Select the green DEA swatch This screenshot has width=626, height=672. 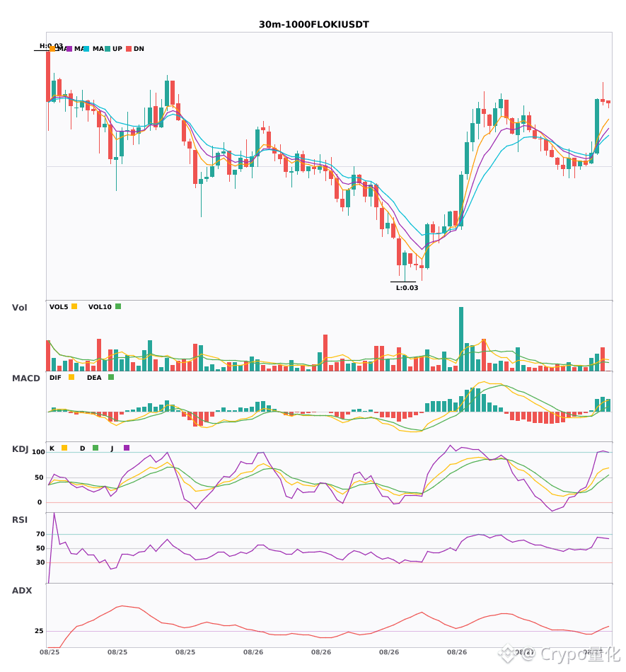point(111,377)
